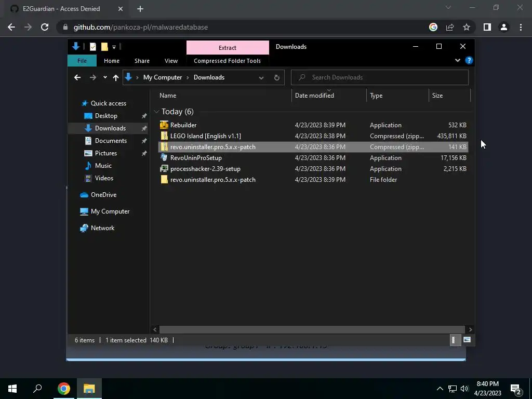532x399 pixels.
Task: Go forward in File Explorer
Action: pyautogui.click(x=92, y=77)
